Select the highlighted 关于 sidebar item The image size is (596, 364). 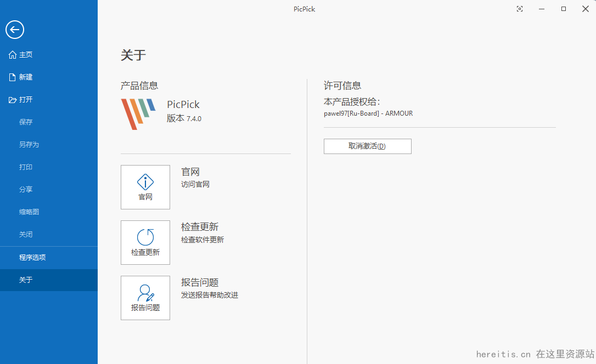click(x=49, y=280)
